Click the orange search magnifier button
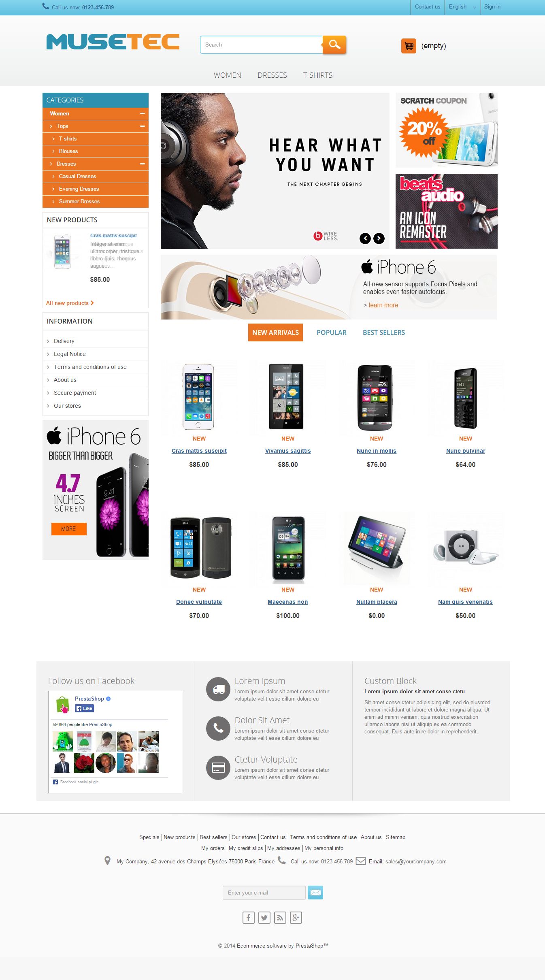This screenshot has height=980, width=545. (334, 45)
